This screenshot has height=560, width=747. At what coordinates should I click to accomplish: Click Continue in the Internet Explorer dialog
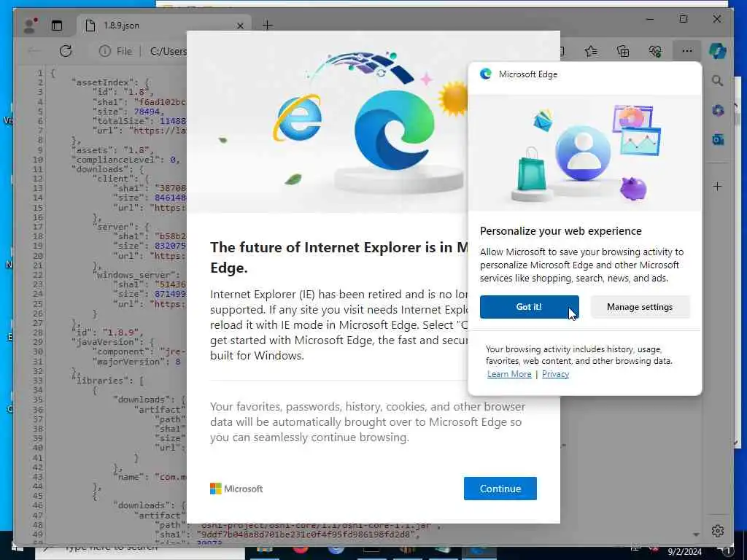click(x=500, y=489)
